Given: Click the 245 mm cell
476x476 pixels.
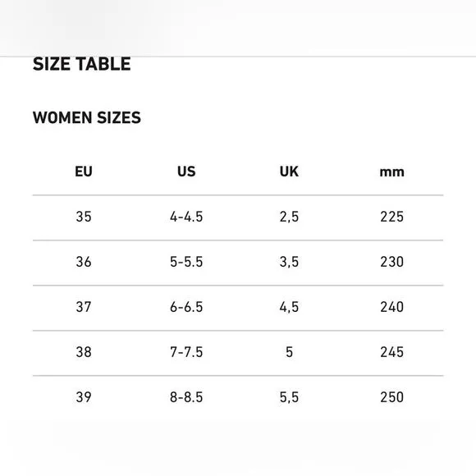Looking at the screenshot, I should point(392,352).
